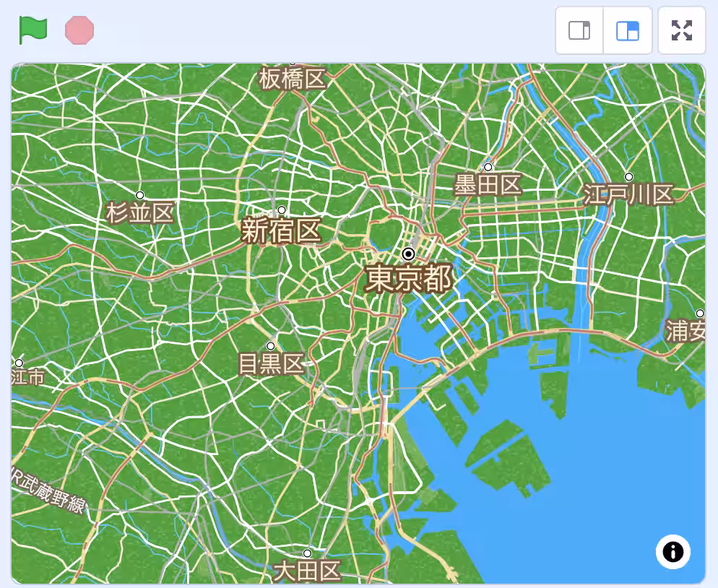Click the marker dot above 目黒区
Viewport: 718px width, 588px height.
[x=271, y=346]
